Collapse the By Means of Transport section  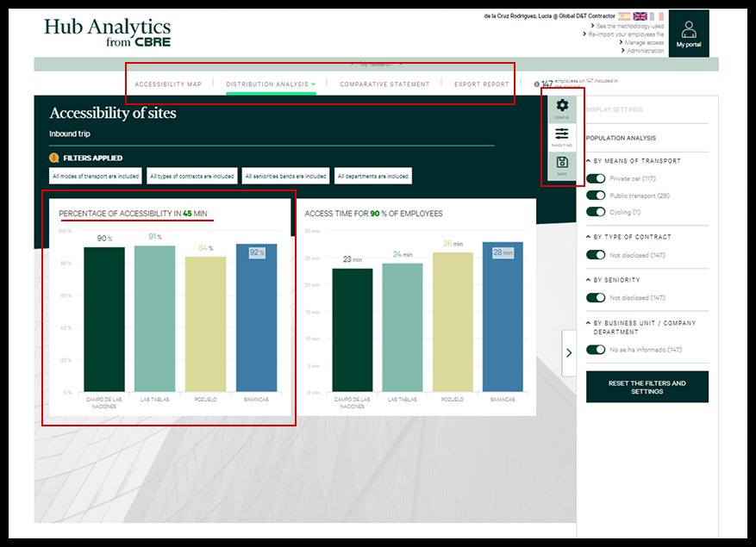[588, 160]
